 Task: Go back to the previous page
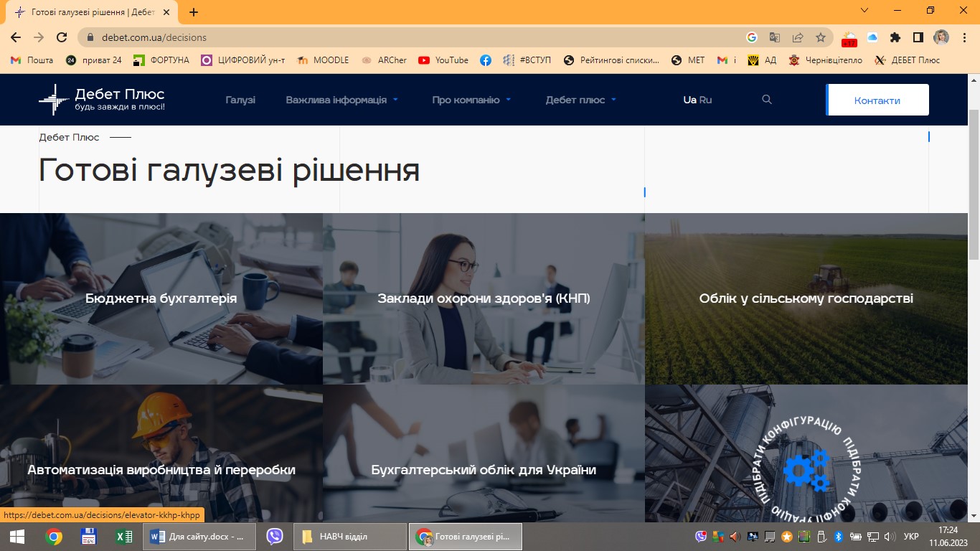[x=16, y=37]
